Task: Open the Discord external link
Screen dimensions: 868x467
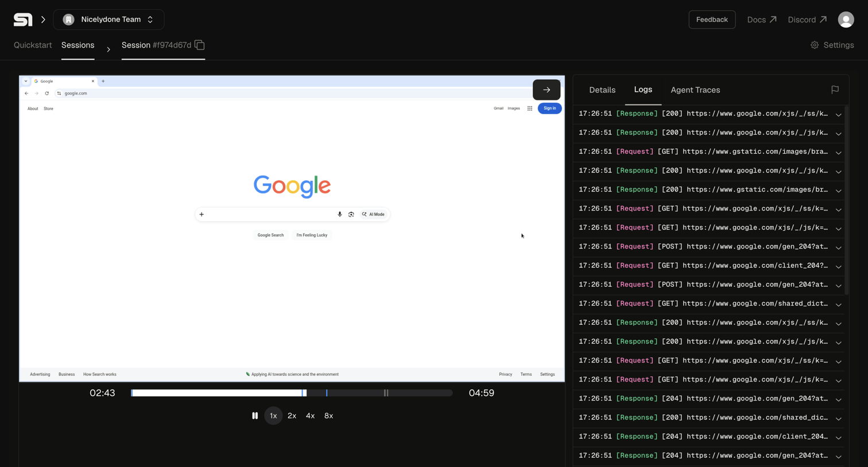Action: (x=807, y=20)
